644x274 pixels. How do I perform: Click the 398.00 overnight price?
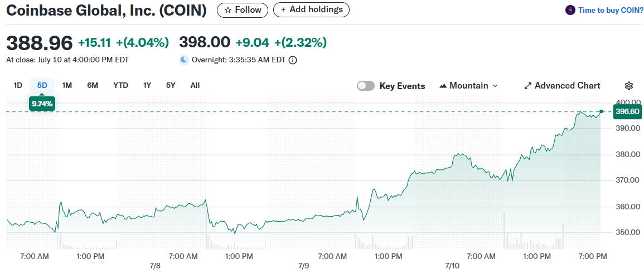pyautogui.click(x=205, y=43)
